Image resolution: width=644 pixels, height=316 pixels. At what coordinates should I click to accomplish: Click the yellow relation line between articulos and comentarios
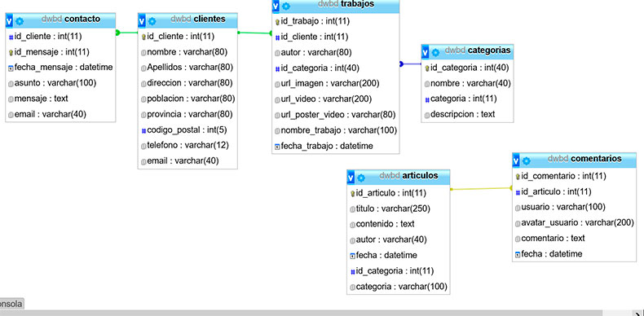tap(481, 189)
